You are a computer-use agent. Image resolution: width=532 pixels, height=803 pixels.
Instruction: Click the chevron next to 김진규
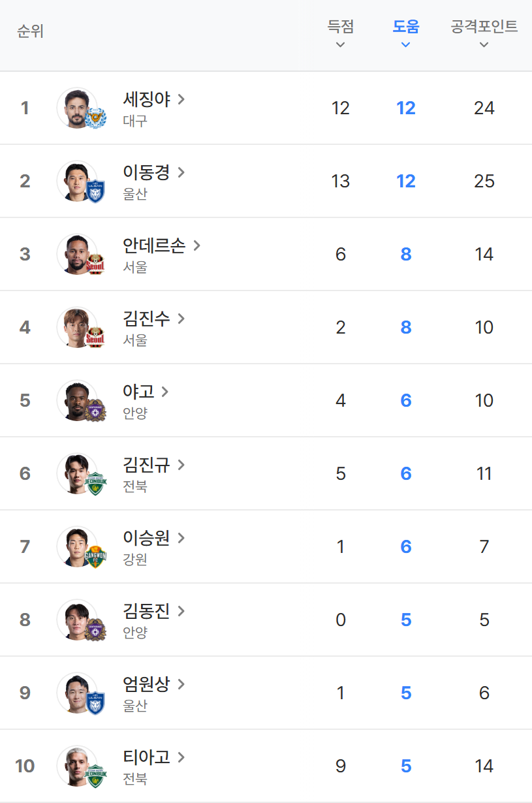point(181,465)
